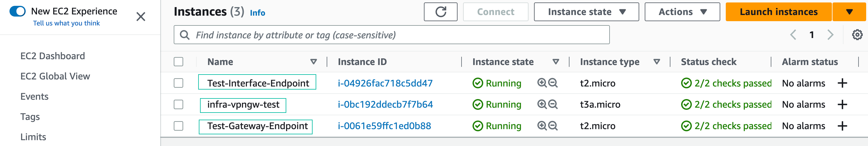Add alarm for Test-Gateway-Endpoint instance
The width and height of the screenshot is (868, 146).
[842, 126]
